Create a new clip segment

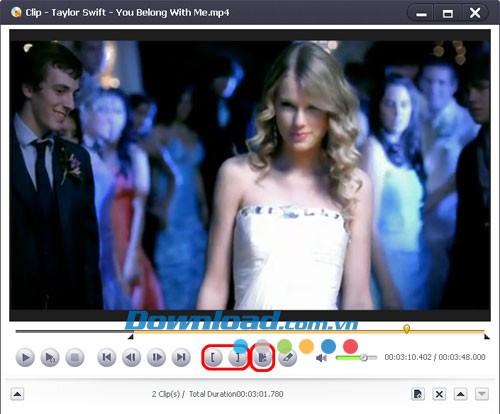coord(262,357)
